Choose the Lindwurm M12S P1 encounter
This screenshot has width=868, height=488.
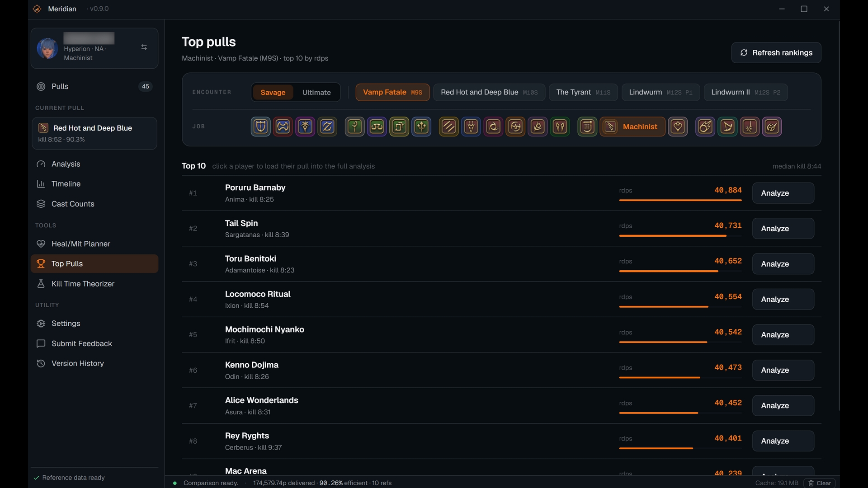(660, 92)
